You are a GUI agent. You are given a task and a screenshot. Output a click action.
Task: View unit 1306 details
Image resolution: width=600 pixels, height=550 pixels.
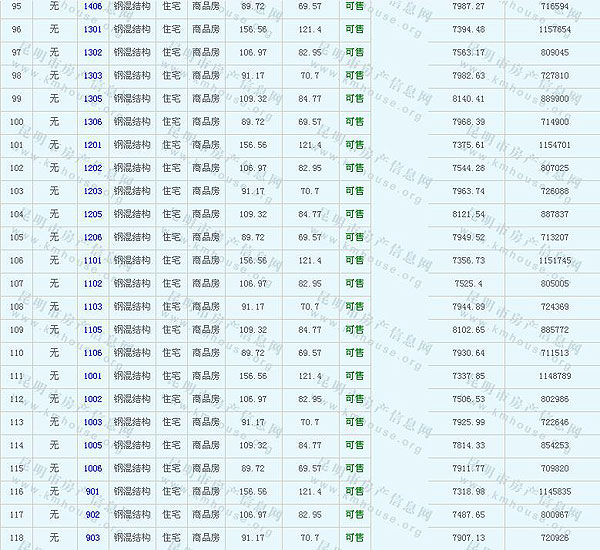pos(92,122)
